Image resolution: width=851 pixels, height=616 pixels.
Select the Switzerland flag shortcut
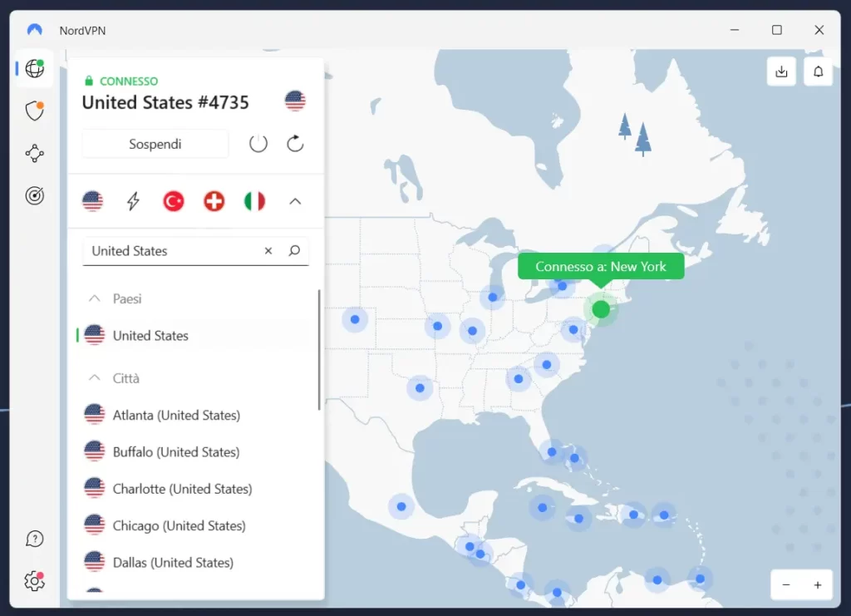(214, 201)
